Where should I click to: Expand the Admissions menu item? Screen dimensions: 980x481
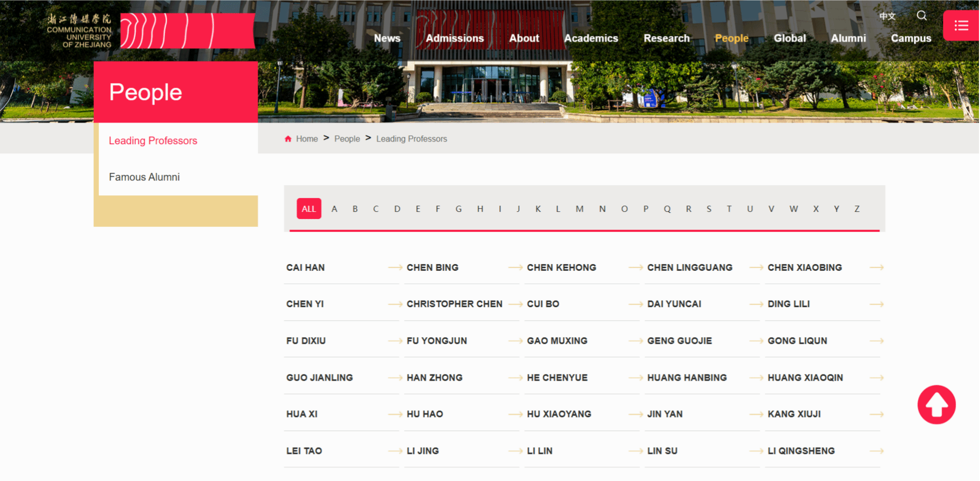[455, 38]
